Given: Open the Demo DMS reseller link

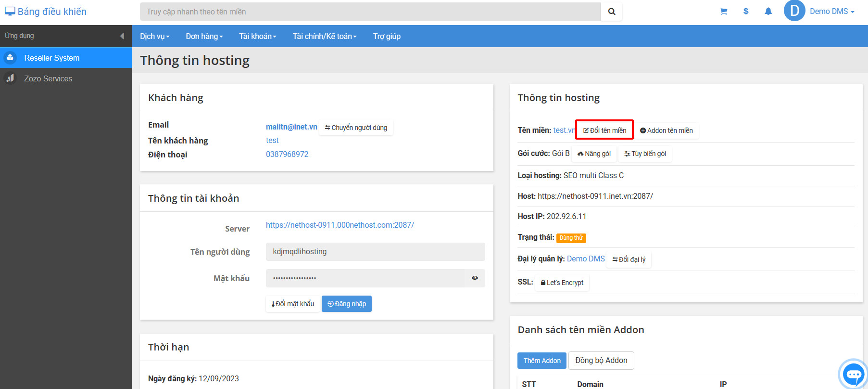Looking at the screenshot, I should point(586,259).
